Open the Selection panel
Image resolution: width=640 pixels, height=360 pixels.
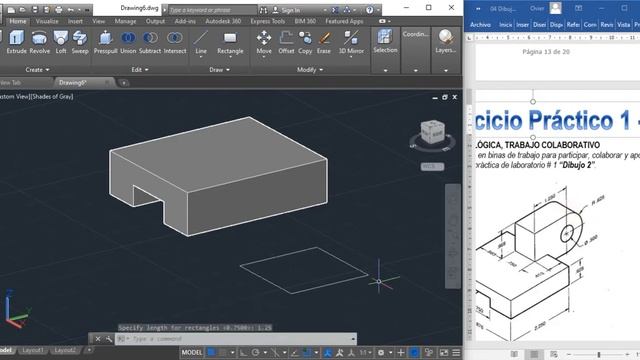385,42
